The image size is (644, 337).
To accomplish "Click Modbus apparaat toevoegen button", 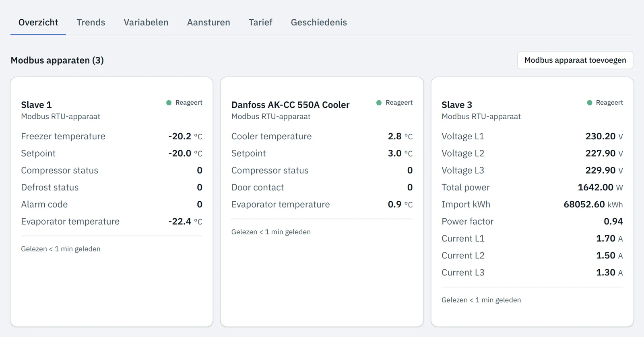I will coord(575,60).
